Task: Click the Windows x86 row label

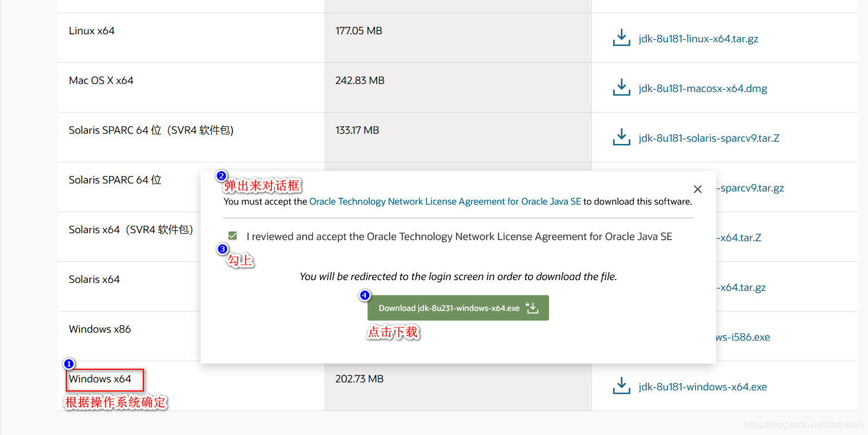Action: point(100,329)
